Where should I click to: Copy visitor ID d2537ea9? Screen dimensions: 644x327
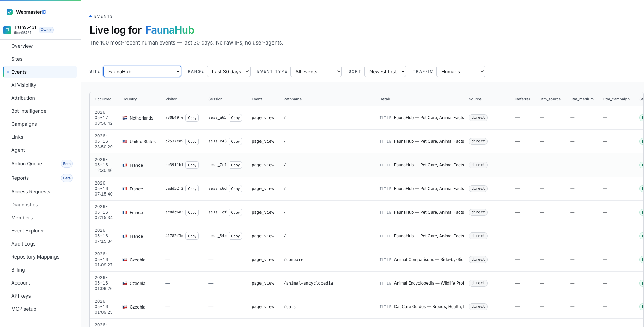tap(192, 141)
